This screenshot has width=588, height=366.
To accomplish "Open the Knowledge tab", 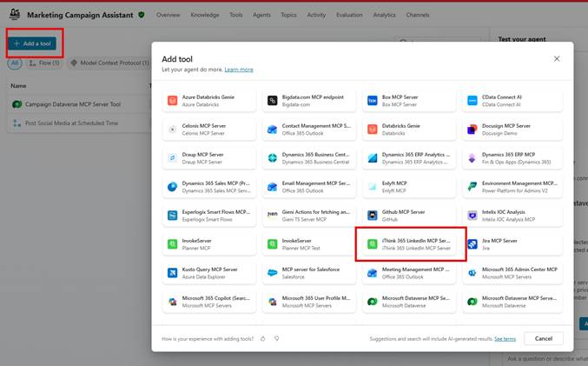I will click(205, 15).
